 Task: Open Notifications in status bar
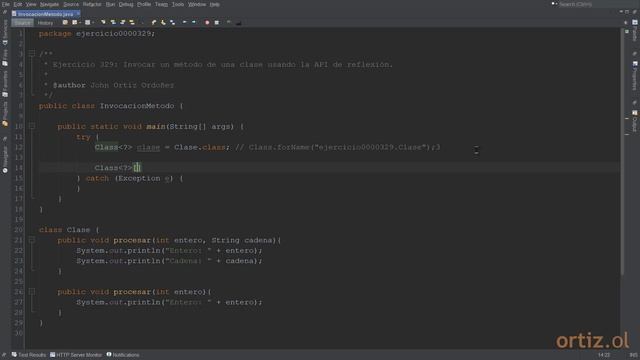[123, 355]
